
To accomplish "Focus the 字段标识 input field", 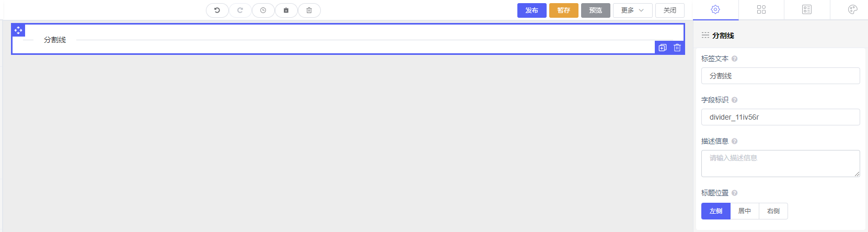I will (x=780, y=117).
